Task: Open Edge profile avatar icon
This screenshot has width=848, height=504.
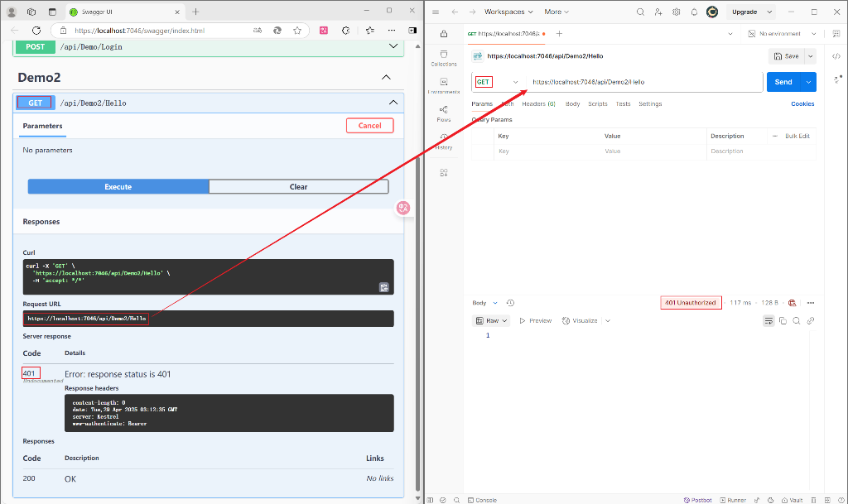Action: tap(12, 12)
